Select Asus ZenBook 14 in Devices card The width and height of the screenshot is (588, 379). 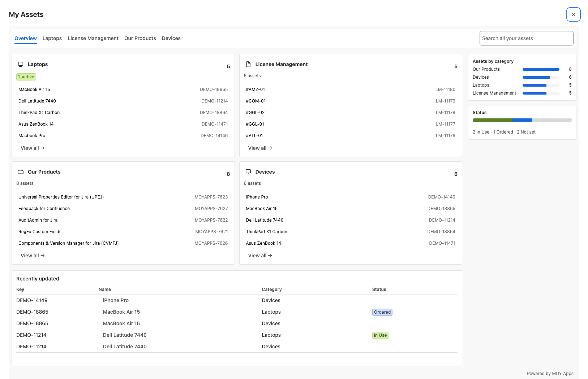point(351,243)
